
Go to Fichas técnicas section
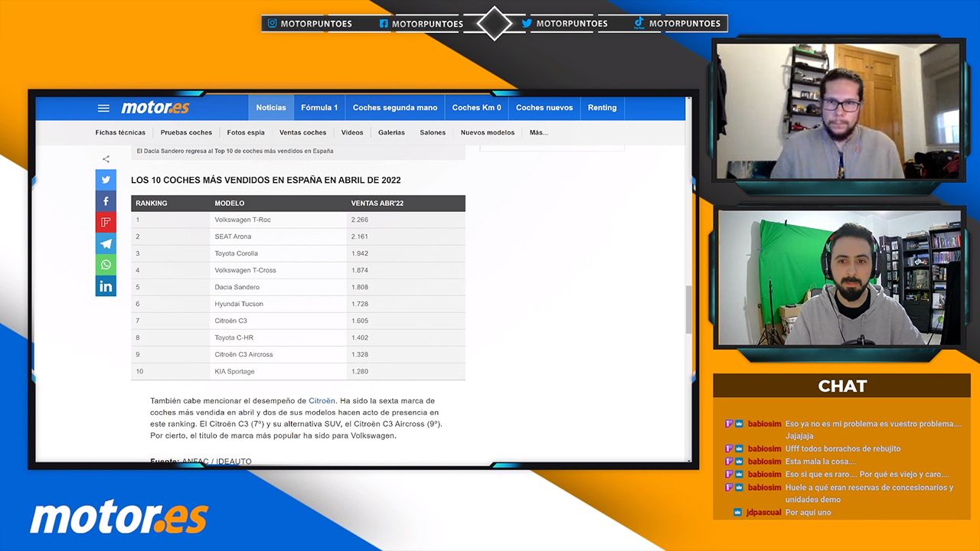[120, 132]
